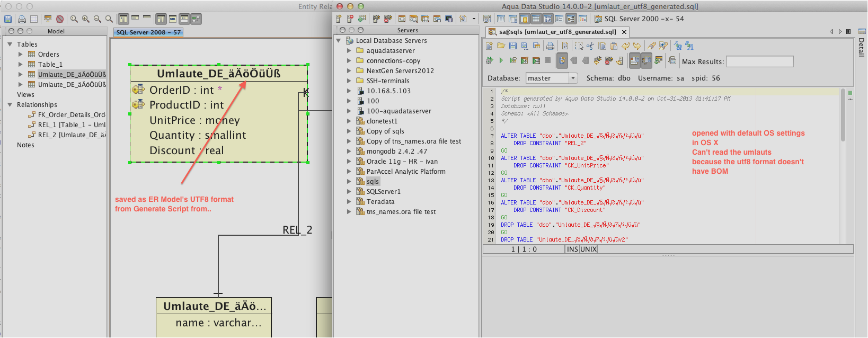Open the dropdown arrow next to script toolbar icon
The height and width of the screenshot is (338, 868).
(474, 19)
